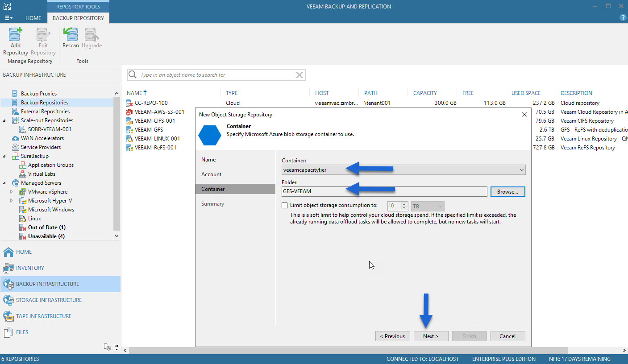The width and height of the screenshot is (628, 364).
Task: Select the Backup Repositories tree node
Action: tap(45, 103)
